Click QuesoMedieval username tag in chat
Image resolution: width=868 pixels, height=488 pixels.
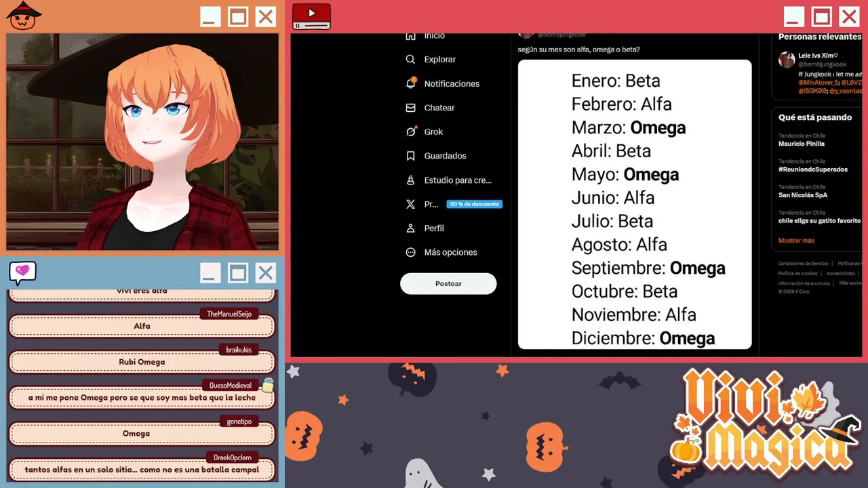231,386
